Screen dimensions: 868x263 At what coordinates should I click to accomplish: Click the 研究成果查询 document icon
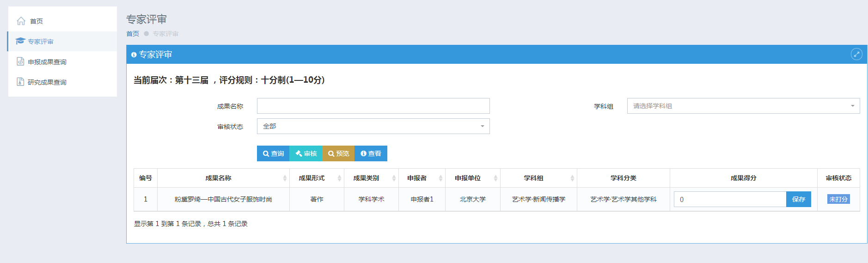click(x=20, y=82)
